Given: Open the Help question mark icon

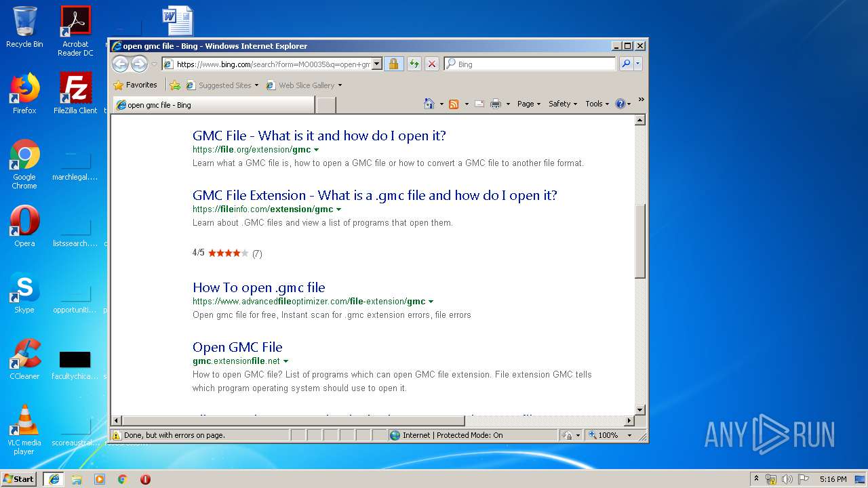Looking at the screenshot, I should pos(620,104).
